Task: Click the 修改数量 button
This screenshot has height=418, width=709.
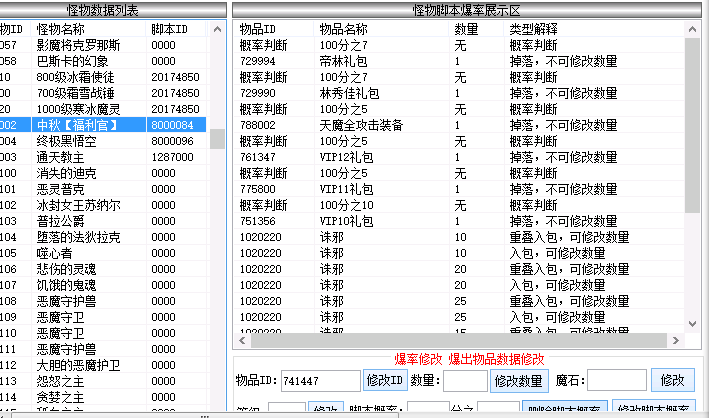Action: (x=519, y=380)
